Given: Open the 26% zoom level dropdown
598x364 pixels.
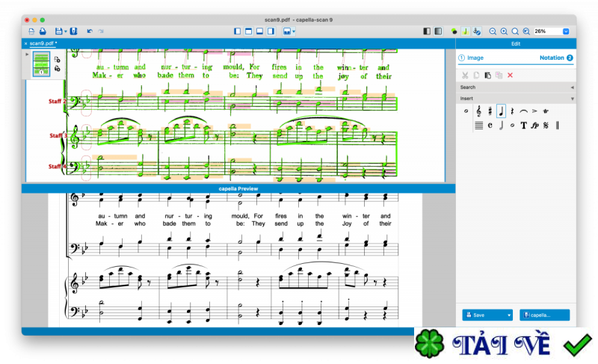Looking at the screenshot, I should pyautogui.click(x=566, y=31).
